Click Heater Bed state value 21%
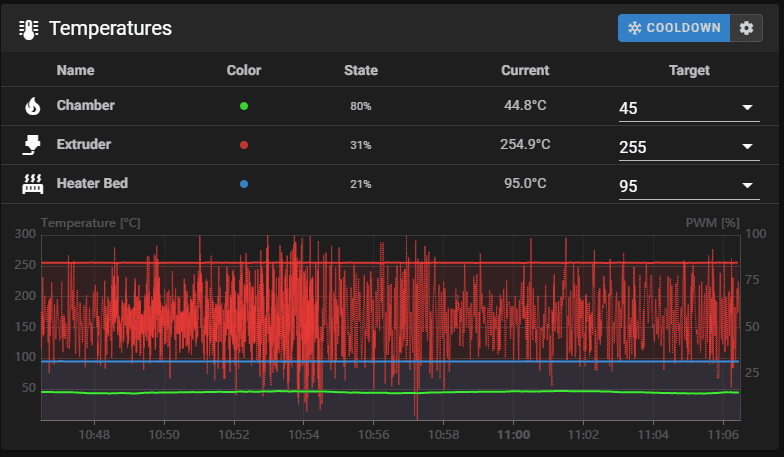This screenshot has height=457, width=784. [x=360, y=184]
